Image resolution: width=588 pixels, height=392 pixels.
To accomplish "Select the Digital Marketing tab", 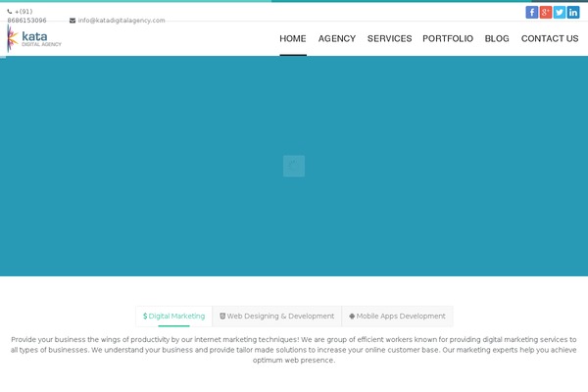I will pyautogui.click(x=174, y=317).
